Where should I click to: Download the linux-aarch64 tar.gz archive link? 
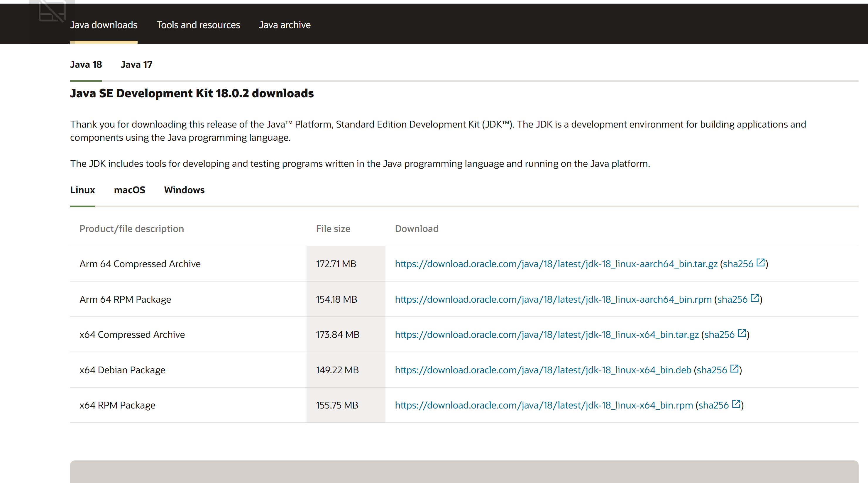coord(556,264)
